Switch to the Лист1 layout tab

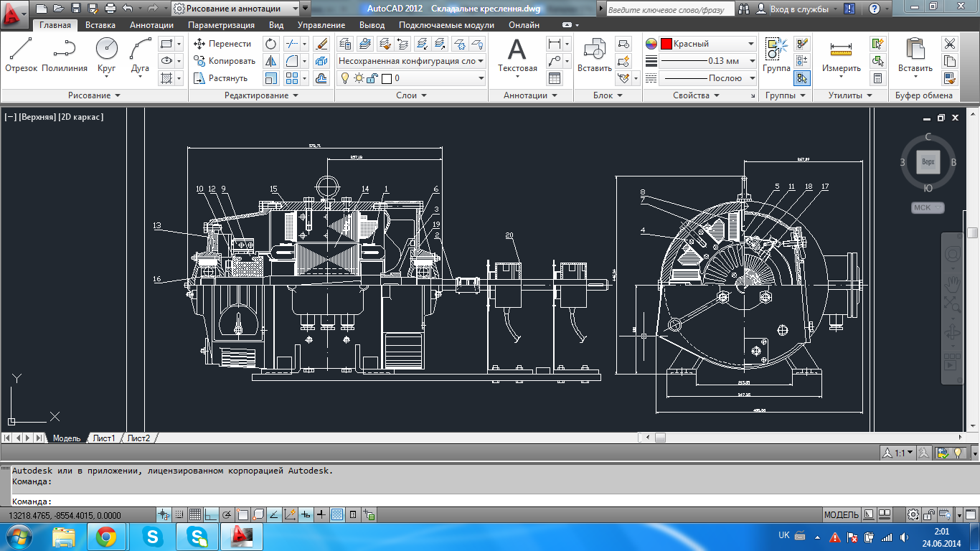103,438
